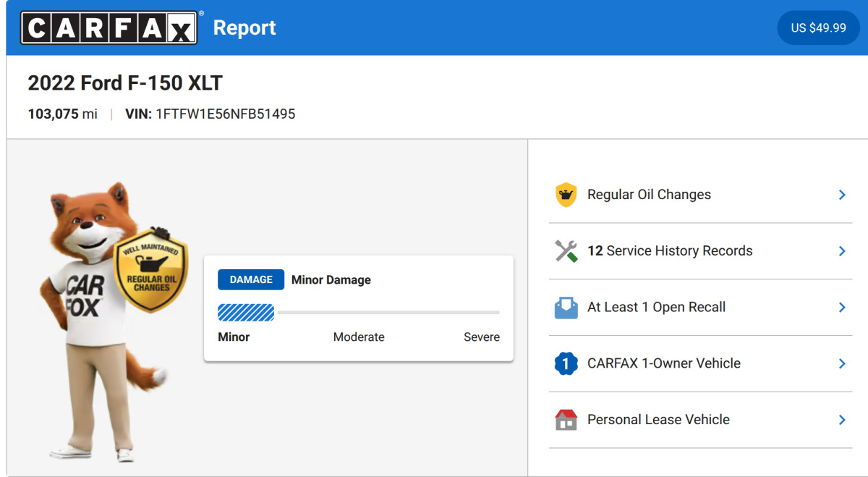Click the US $49.99 price button

(818, 28)
